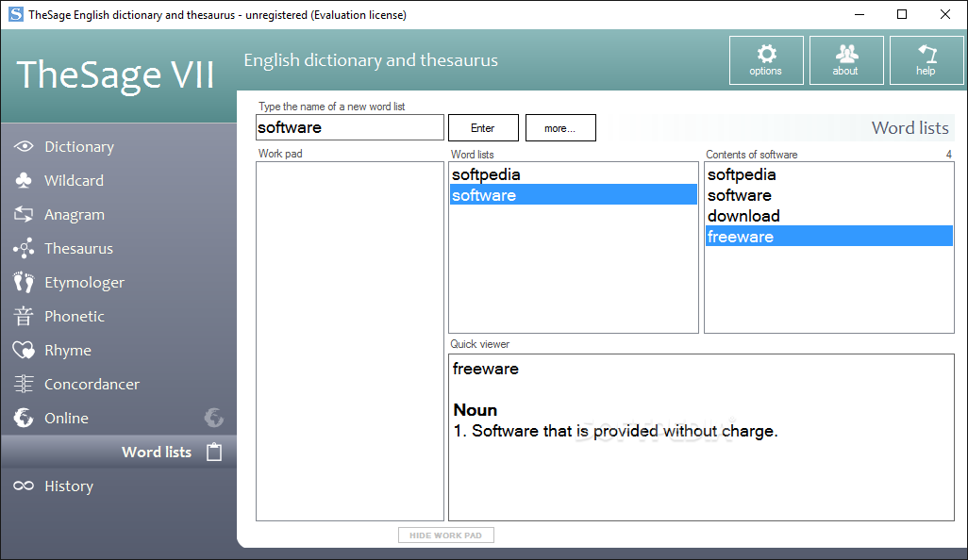Select softpedia in Contents of software
968x560 pixels.
click(x=829, y=174)
